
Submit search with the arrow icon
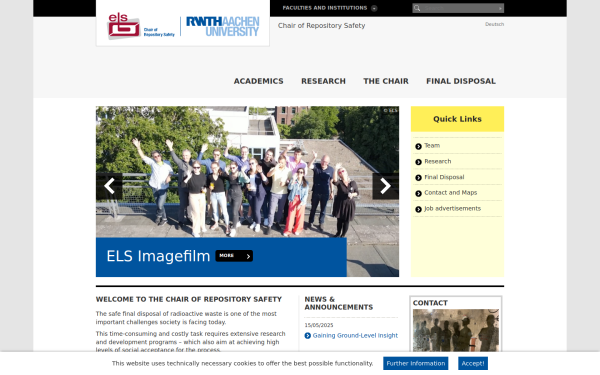(x=500, y=8)
